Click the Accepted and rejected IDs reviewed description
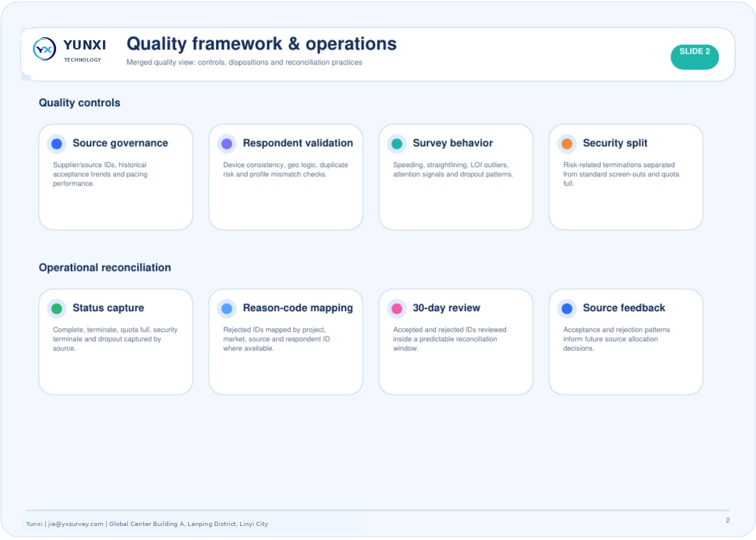This screenshot has width=756, height=540. coord(450,339)
